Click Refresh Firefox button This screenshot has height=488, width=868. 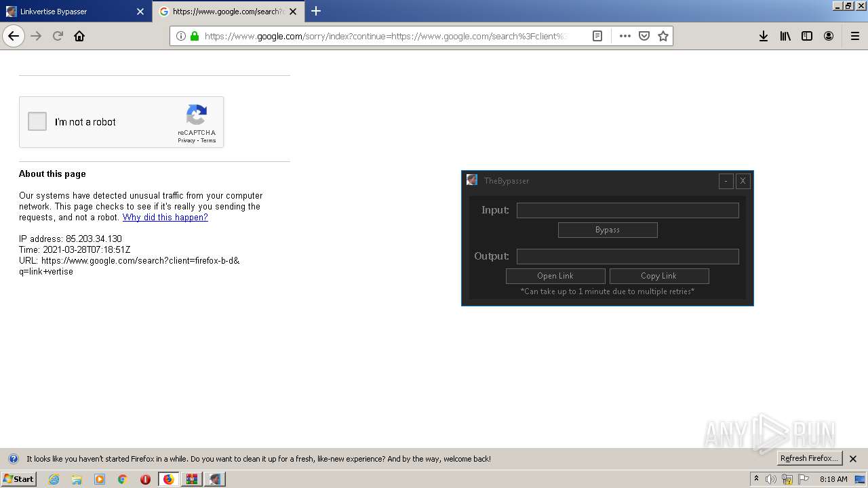coord(810,458)
